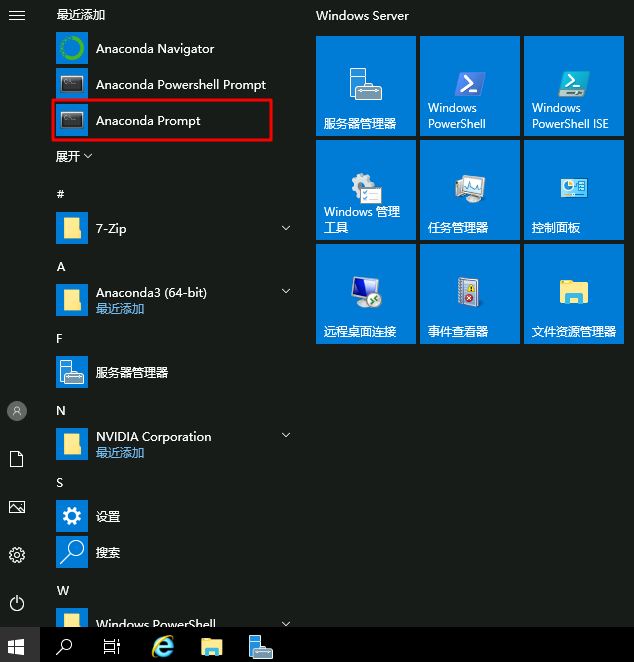Open Task View on the taskbar
The width and height of the screenshot is (634, 662).
(112, 646)
